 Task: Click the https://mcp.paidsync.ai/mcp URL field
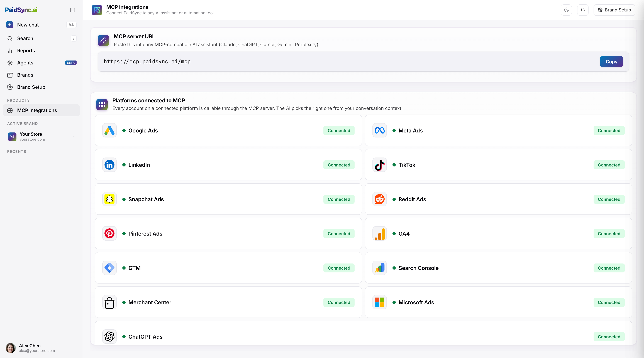tap(363, 62)
